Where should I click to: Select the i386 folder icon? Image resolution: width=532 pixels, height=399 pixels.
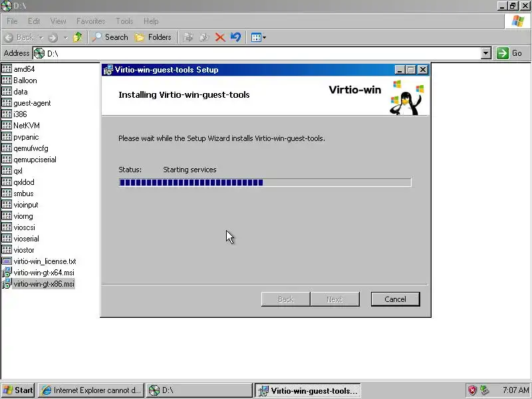[x=7, y=114]
